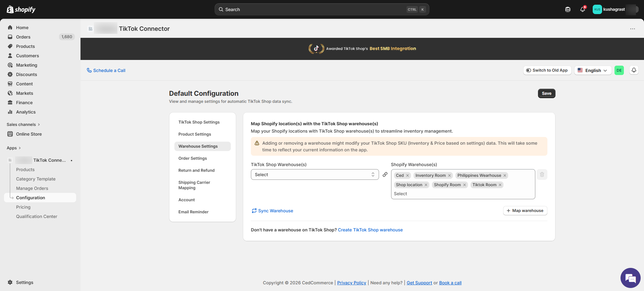The width and height of the screenshot is (644, 291).
Task: Open the three-dot menu for TikTok Connector
Action: [632, 29]
